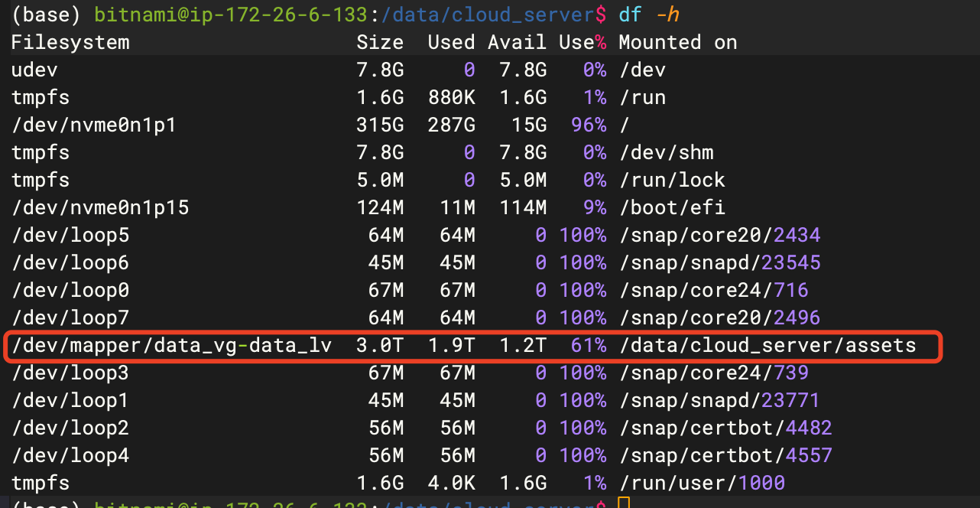980x508 pixels.
Task: Click the 'Mounted on' column header
Action: [x=677, y=42]
